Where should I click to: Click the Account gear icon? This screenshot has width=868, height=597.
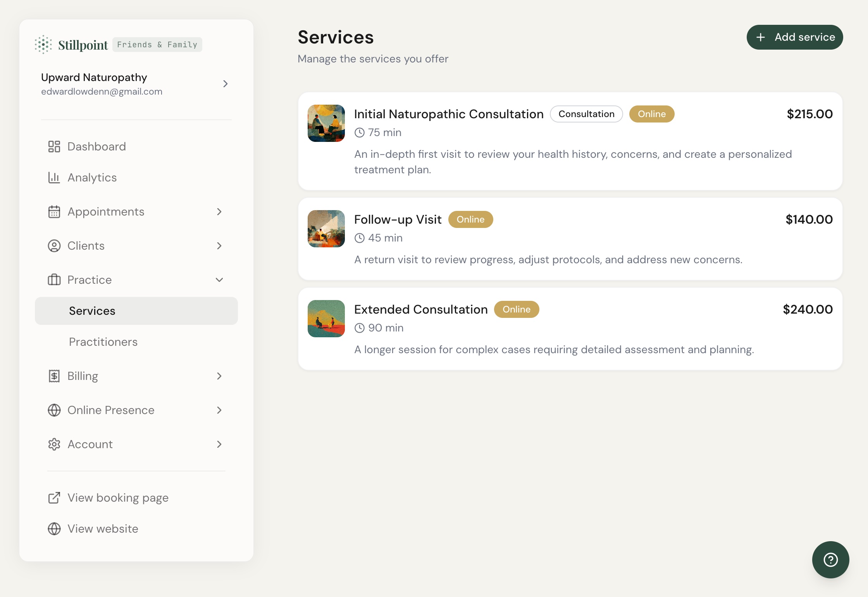[x=54, y=444]
